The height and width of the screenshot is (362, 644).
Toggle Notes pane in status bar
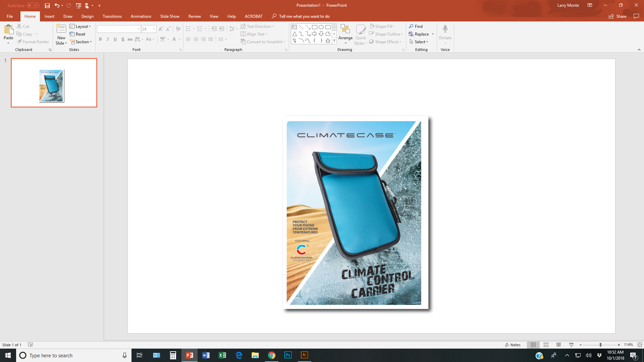click(x=513, y=345)
